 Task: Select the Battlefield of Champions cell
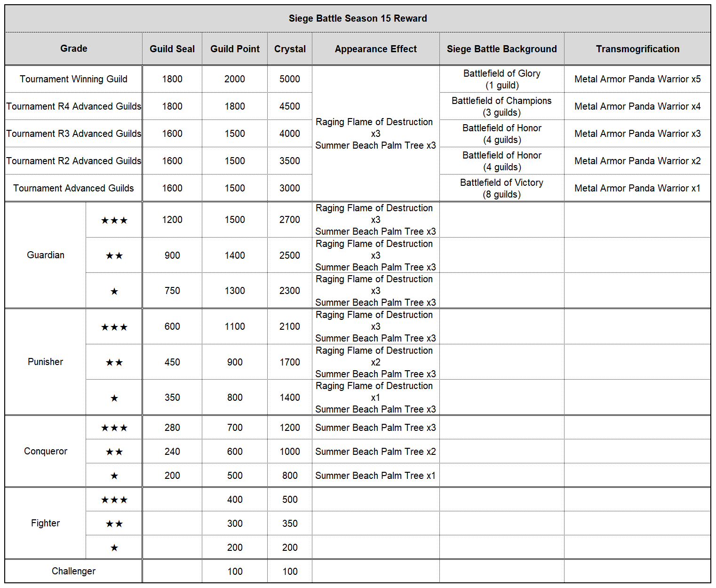(501, 106)
